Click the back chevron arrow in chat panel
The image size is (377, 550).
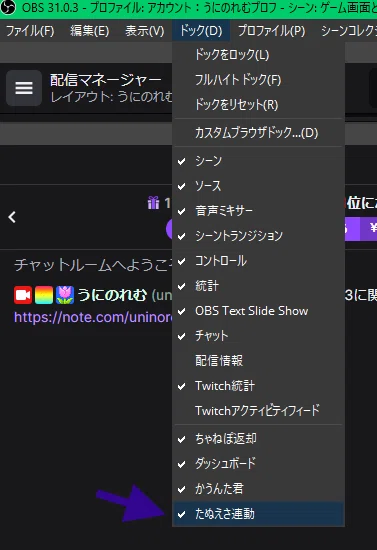[x=12, y=217]
